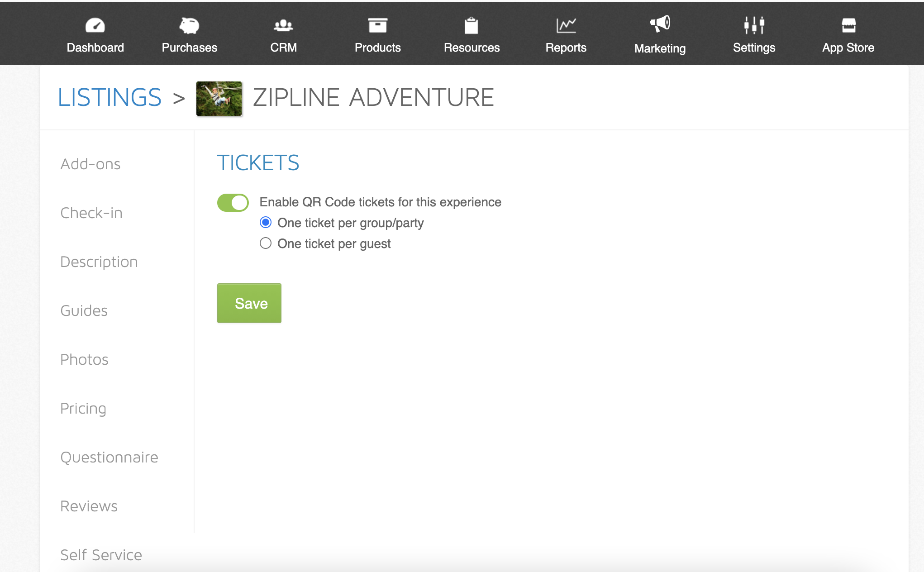Open the Check-in sidebar section
The image size is (924, 572).
point(91,213)
